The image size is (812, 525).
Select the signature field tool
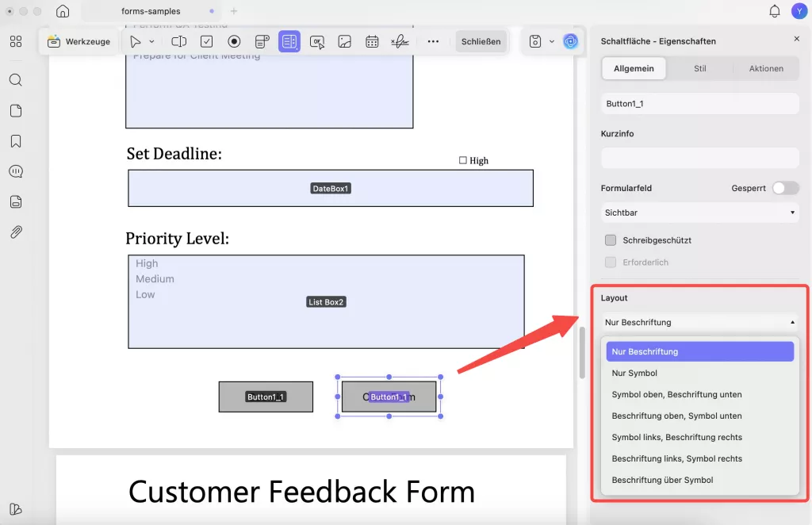click(400, 41)
